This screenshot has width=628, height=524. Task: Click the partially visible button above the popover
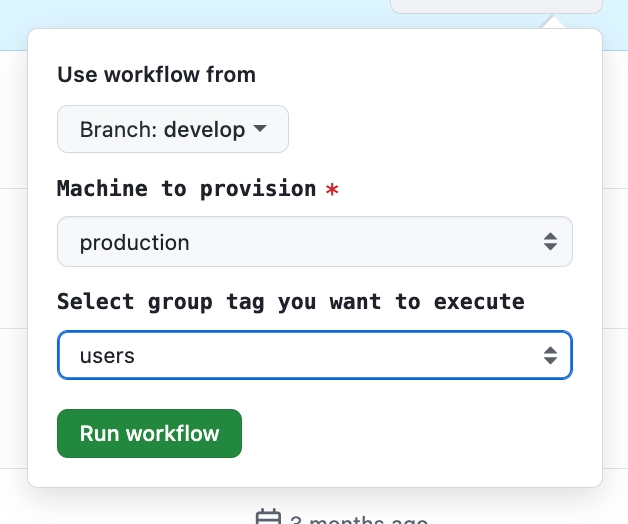pos(495,6)
